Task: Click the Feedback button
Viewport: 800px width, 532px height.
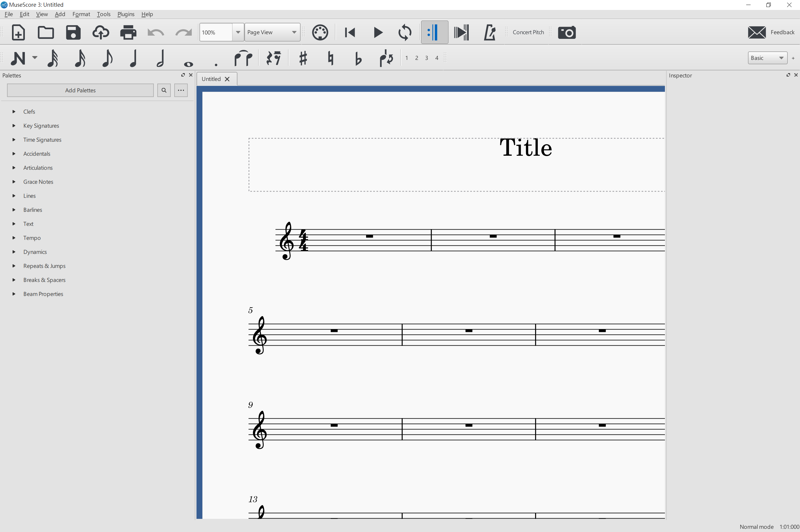Action: tap(771, 32)
